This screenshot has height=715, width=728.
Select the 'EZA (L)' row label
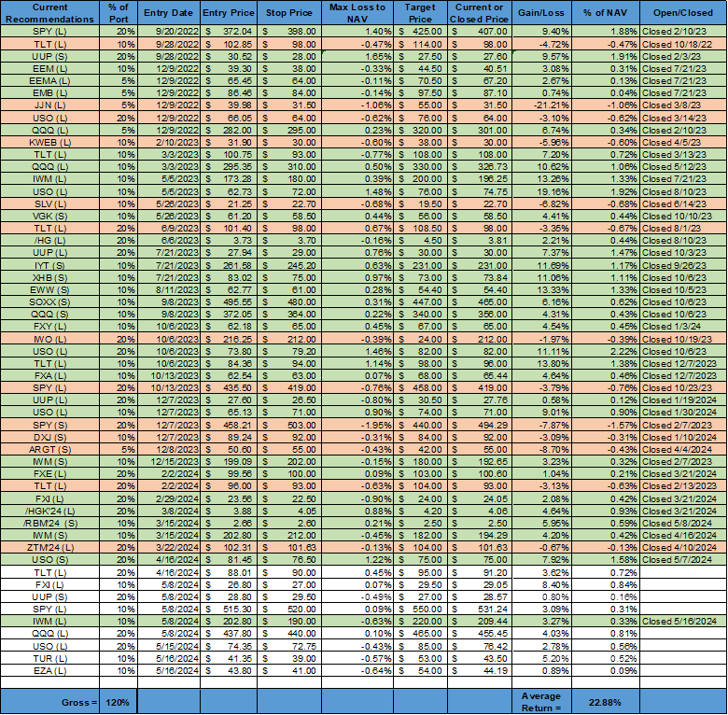click(x=49, y=670)
